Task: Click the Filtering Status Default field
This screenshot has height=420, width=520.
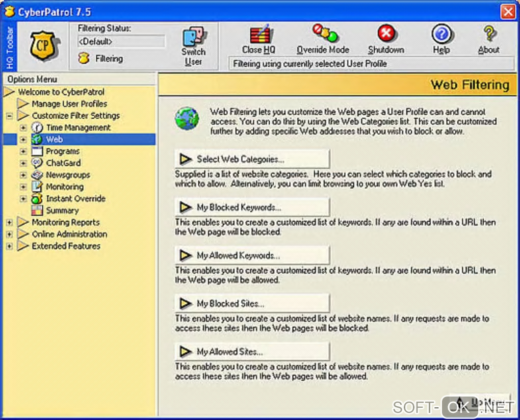Action: tap(121, 41)
